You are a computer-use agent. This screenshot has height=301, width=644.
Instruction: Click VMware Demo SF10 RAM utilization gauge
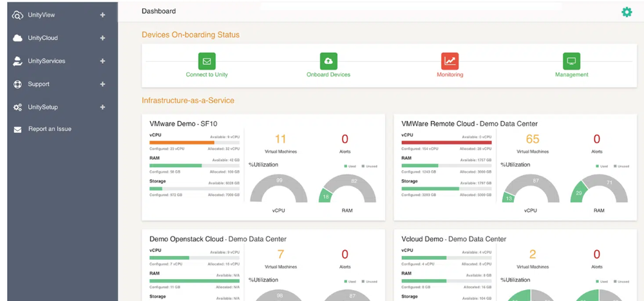[x=347, y=188]
